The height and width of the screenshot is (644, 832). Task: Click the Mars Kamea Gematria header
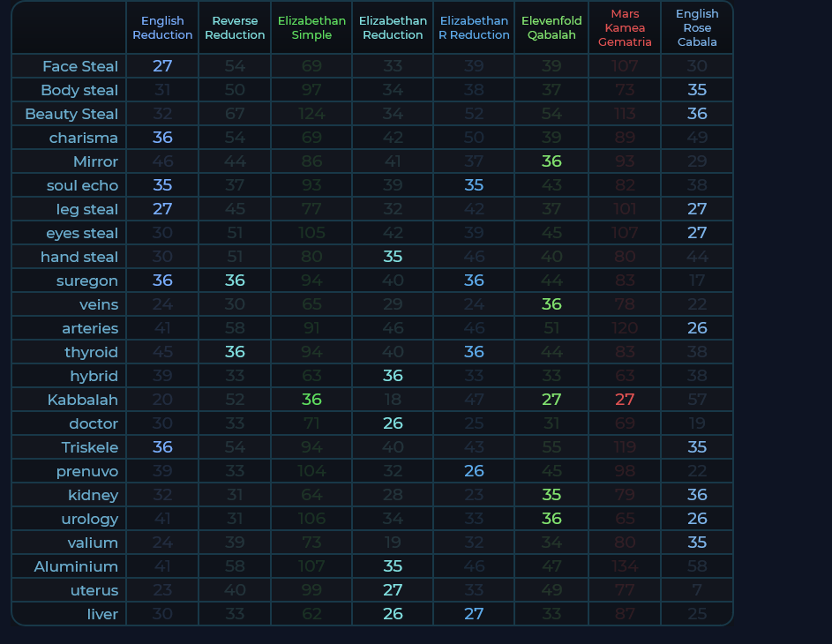pyautogui.click(x=625, y=28)
